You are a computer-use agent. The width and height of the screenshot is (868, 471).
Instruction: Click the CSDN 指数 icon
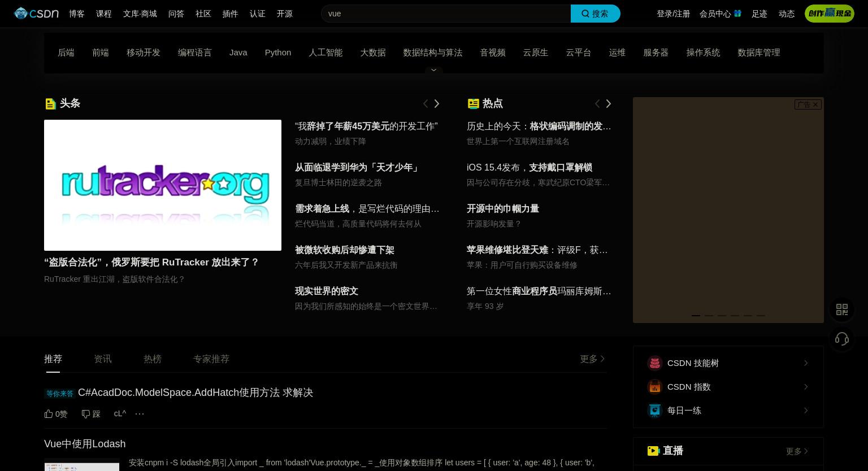(654, 387)
